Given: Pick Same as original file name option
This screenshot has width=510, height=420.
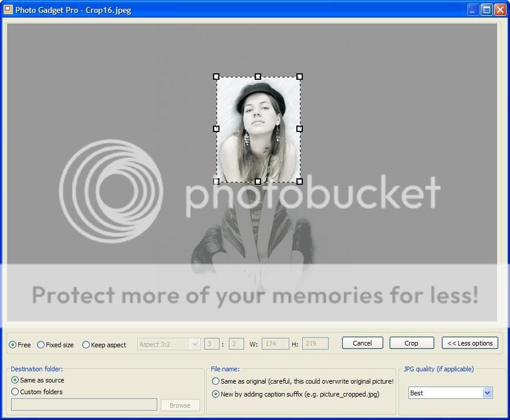Looking at the screenshot, I should (216, 381).
